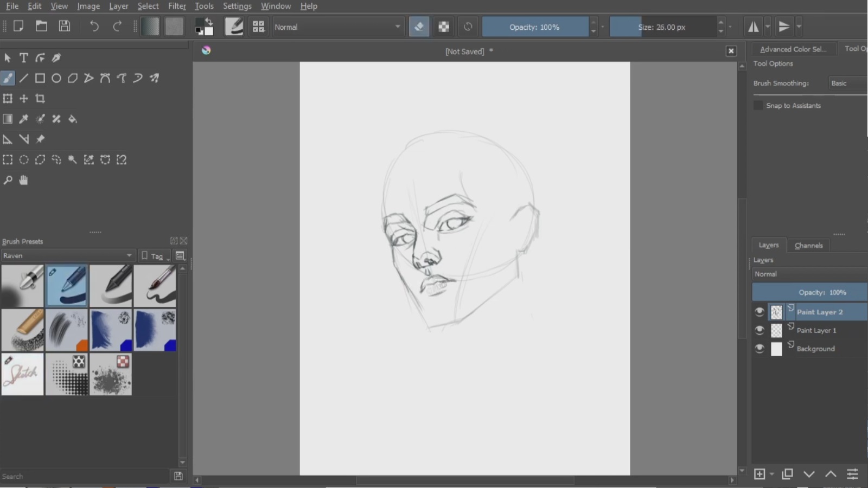Select the Freehand Brush tool
This screenshot has width=868, height=488.
click(8, 78)
